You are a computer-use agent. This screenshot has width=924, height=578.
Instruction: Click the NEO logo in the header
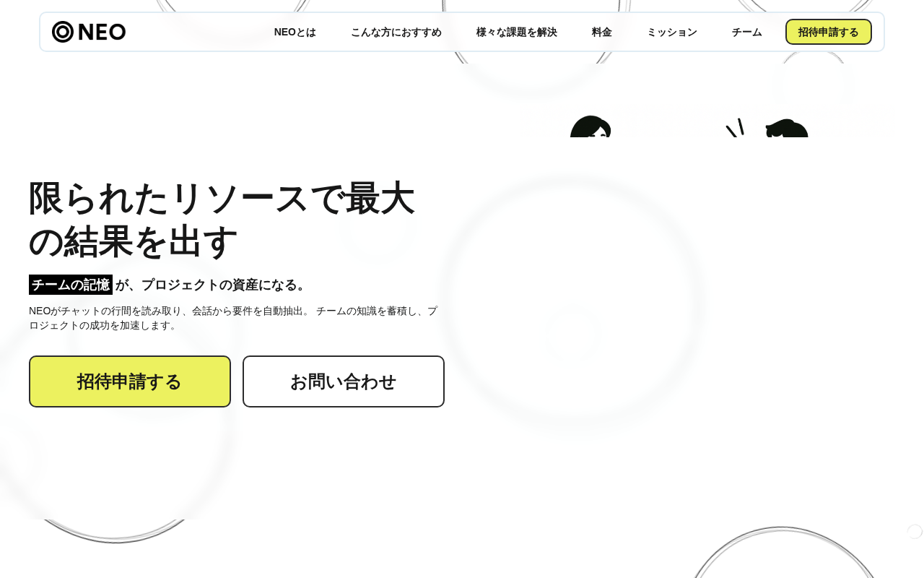[x=89, y=32]
